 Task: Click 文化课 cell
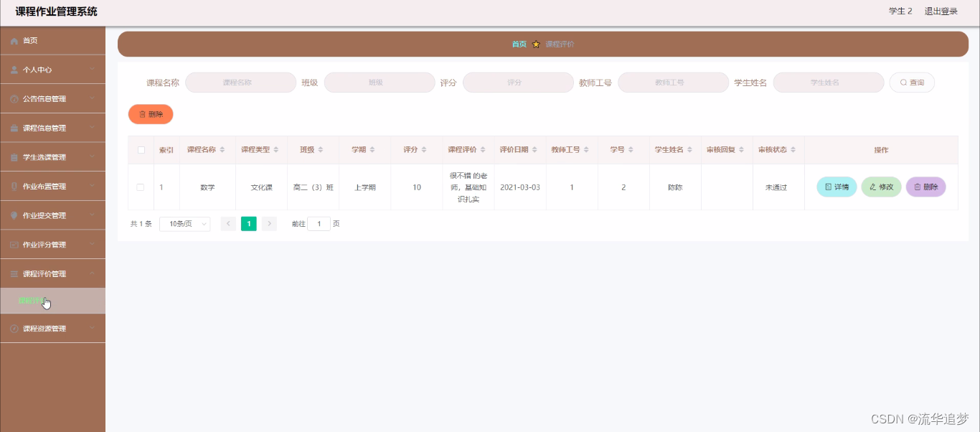tap(261, 187)
